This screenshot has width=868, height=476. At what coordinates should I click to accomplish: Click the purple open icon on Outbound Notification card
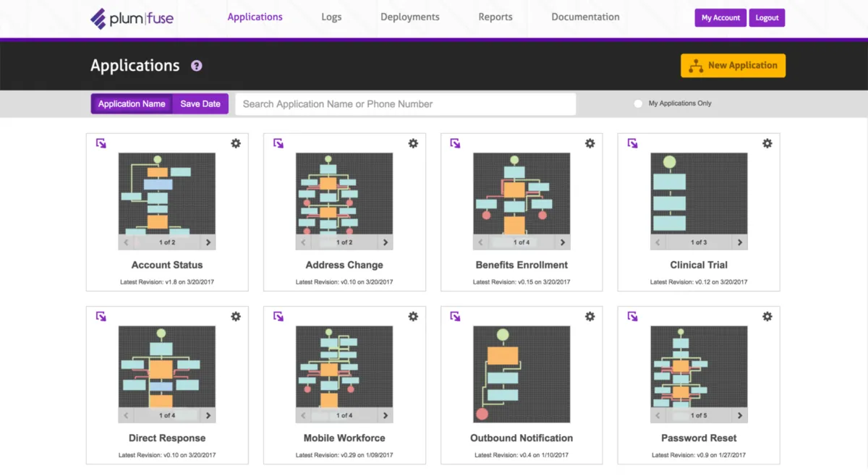tap(455, 316)
